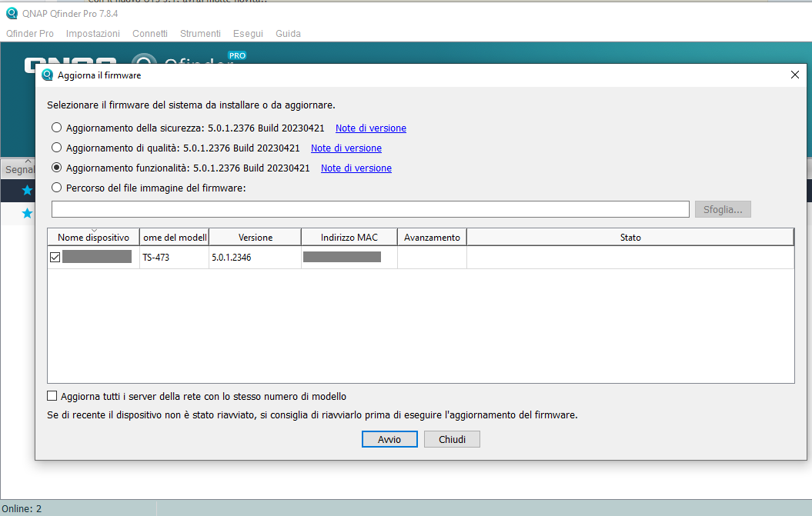Click the firmware image path text field
Screen dimensions: 812x516
coord(369,209)
